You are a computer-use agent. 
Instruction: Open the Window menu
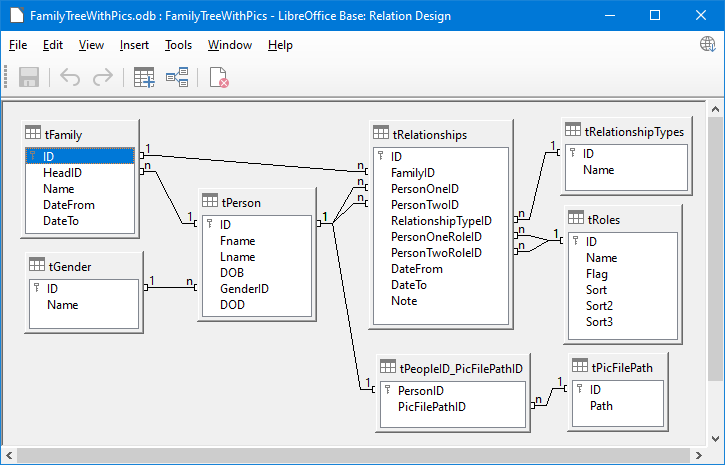[230, 45]
